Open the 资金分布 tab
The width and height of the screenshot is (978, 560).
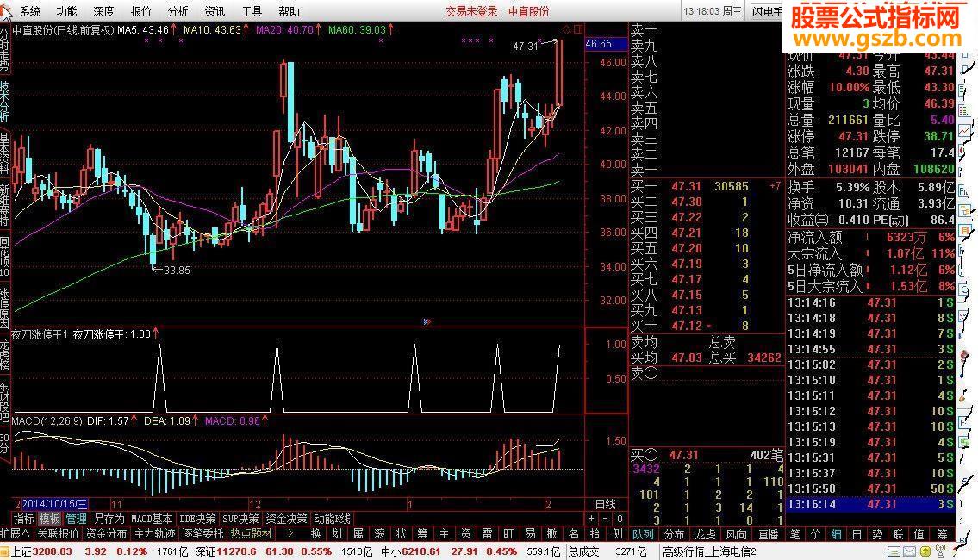click(x=106, y=534)
